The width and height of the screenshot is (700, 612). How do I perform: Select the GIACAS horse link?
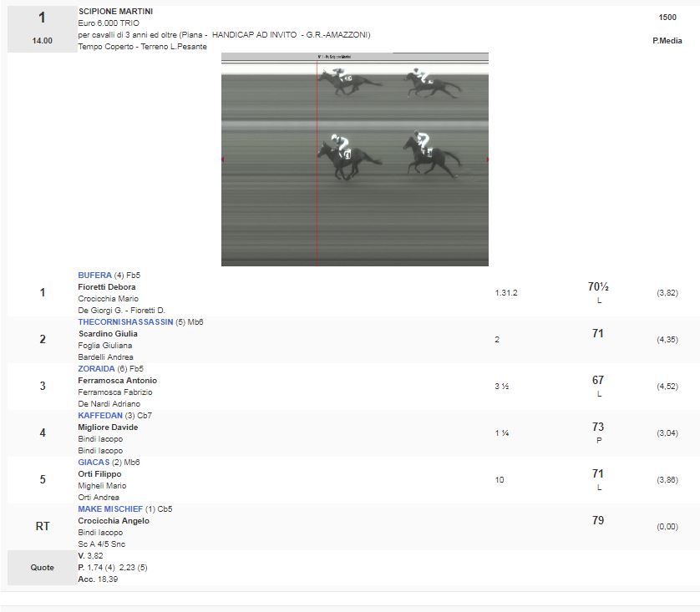click(94, 463)
